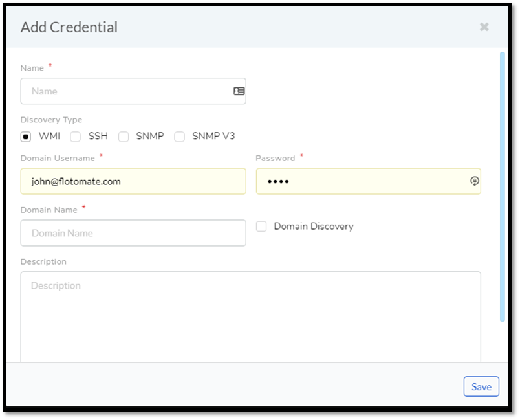Click the Save button

click(481, 386)
